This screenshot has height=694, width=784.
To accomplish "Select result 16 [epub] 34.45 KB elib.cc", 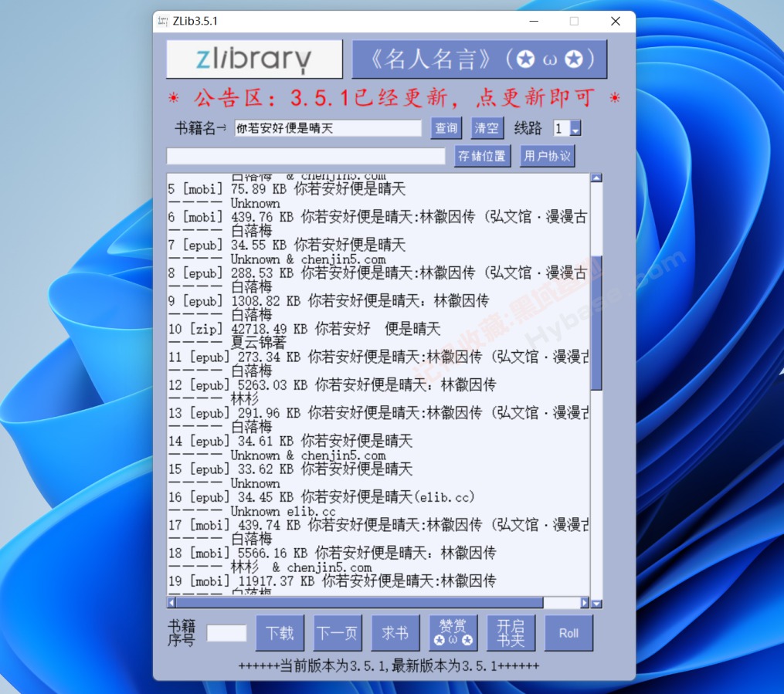I will click(321, 496).
